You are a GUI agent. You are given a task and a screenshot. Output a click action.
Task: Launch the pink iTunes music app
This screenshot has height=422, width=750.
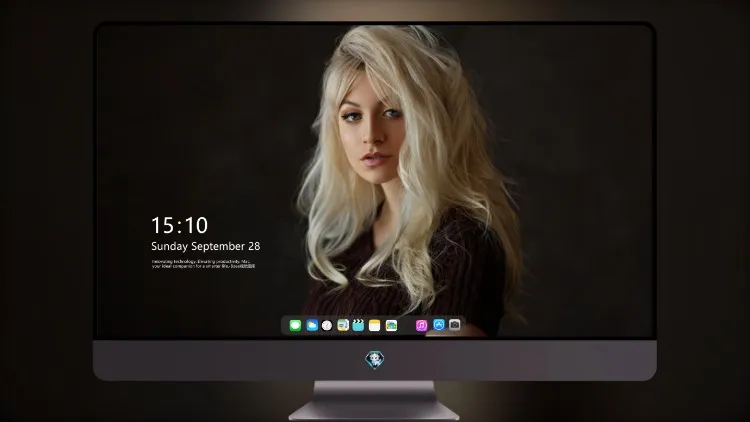(421, 325)
